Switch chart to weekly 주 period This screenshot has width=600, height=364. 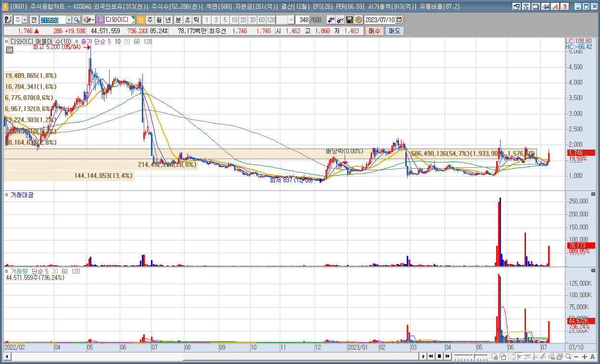(150, 20)
